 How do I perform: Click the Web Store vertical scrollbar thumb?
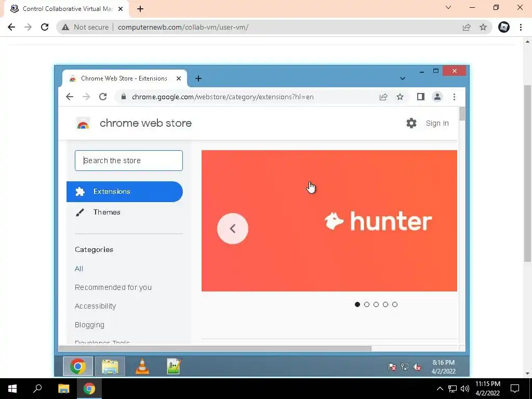coord(462,114)
